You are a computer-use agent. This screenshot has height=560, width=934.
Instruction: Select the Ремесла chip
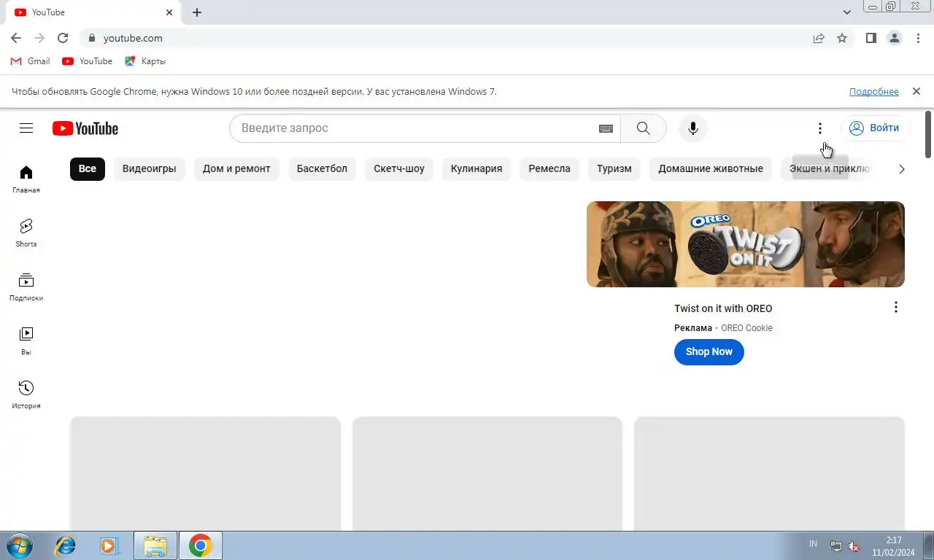[549, 168]
